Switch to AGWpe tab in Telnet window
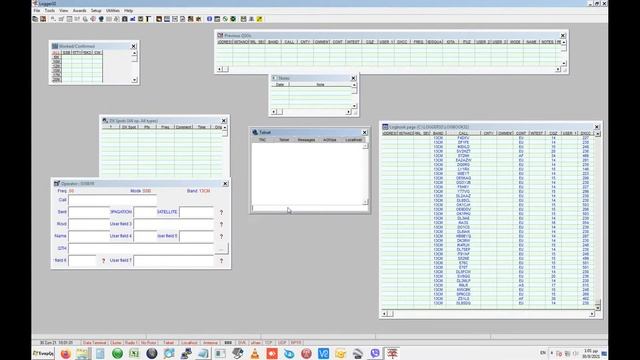640x360 pixels. coord(330,140)
